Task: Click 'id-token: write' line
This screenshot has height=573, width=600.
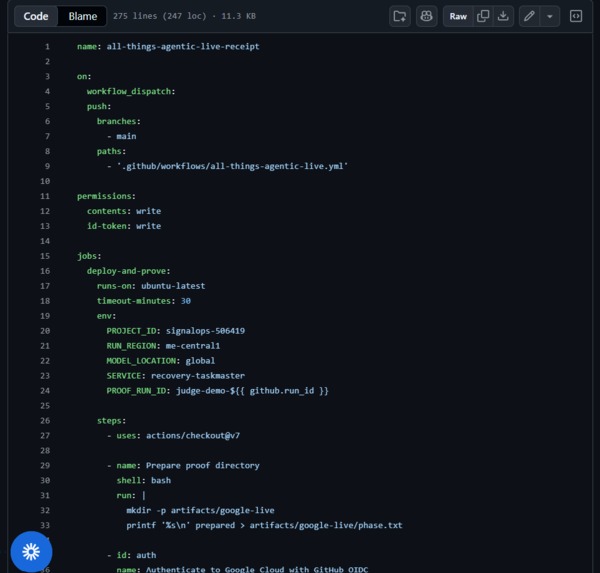Action: pyautogui.click(x=124, y=226)
